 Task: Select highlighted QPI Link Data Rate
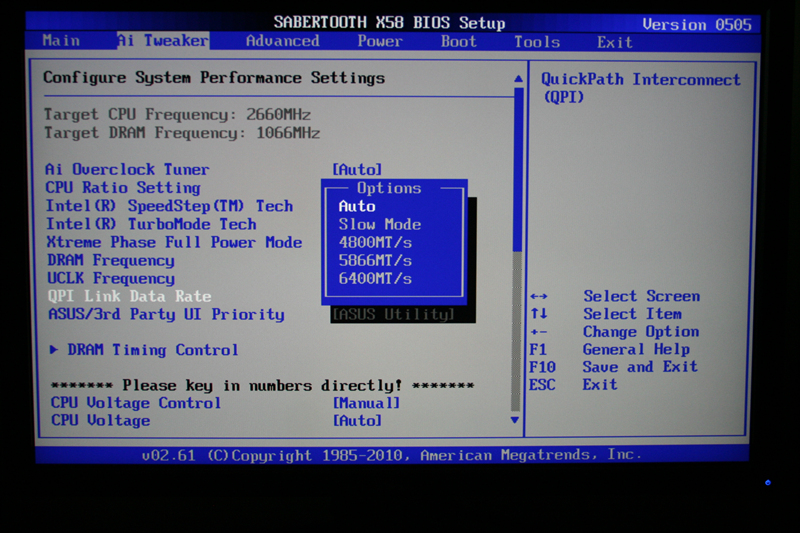point(129,296)
